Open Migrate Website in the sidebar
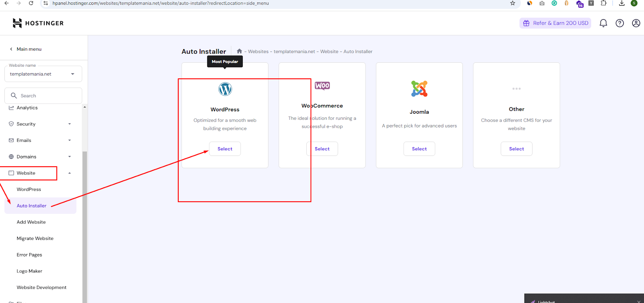The width and height of the screenshot is (644, 303). pyautogui.click(x=35, y=238)
